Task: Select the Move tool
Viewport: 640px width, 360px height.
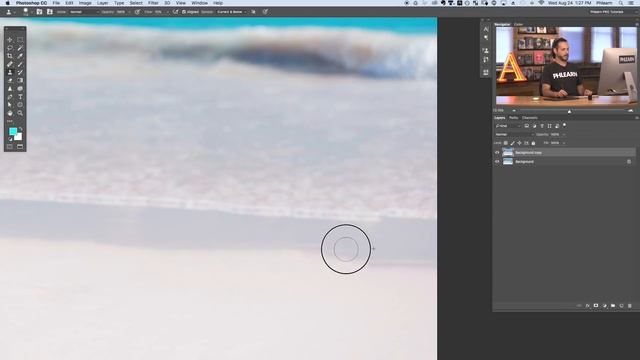Action: click(x=10, y=40)
